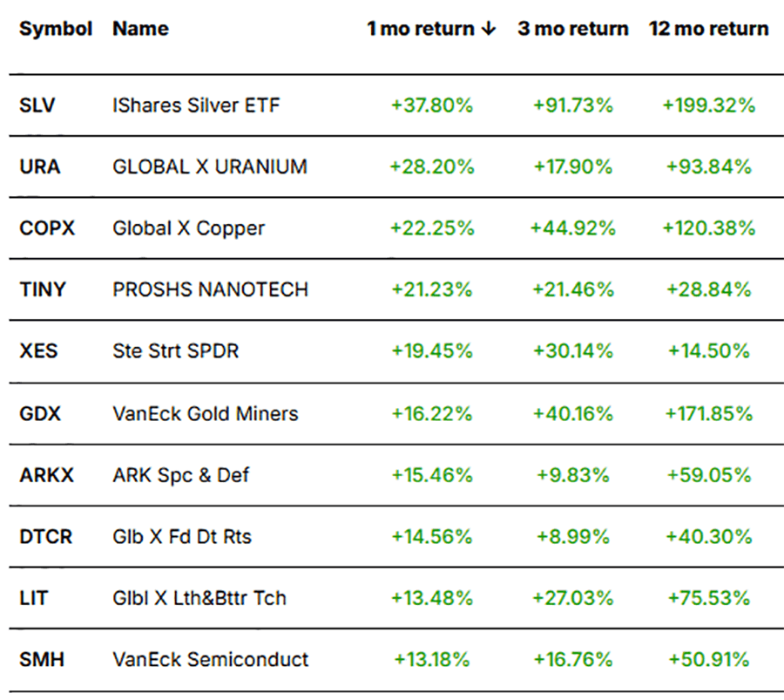Open the TINY ticker link
This screenshot has height=700, width=784.
[42, 289]
